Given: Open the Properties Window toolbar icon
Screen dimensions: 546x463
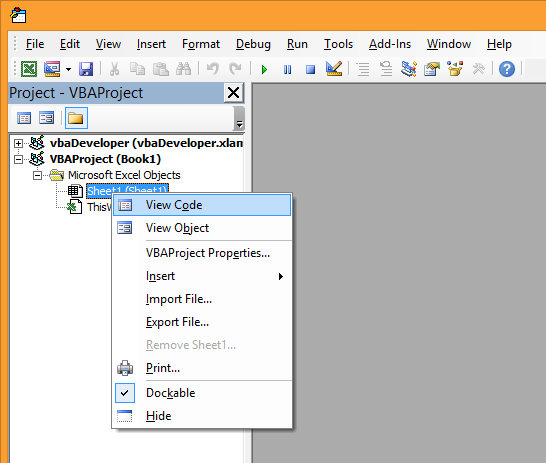Looking at the screenshot, I should click(432, 69).
